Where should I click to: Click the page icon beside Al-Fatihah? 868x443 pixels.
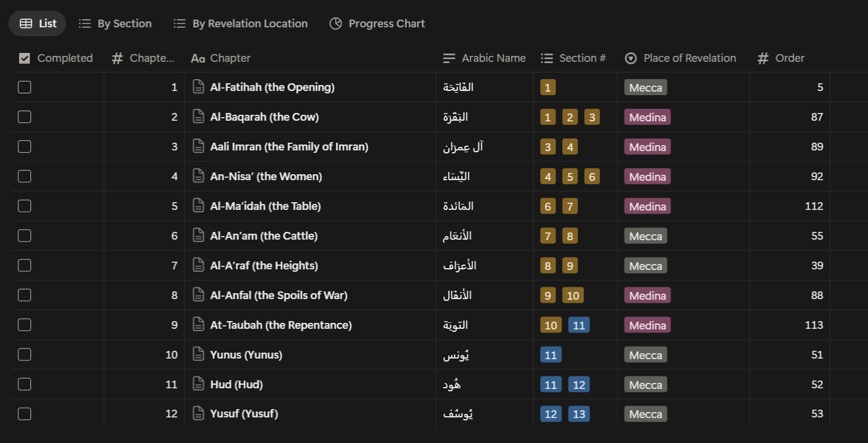[199, 87]
